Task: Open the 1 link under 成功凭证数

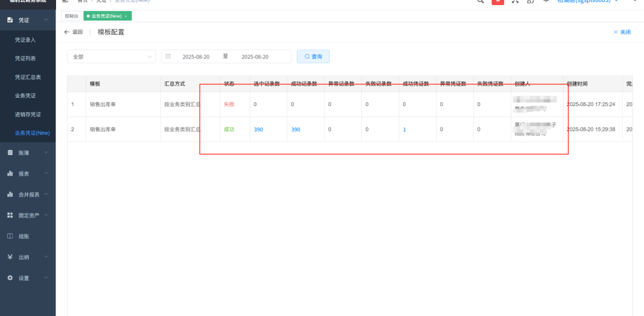Action: (404, 130)
